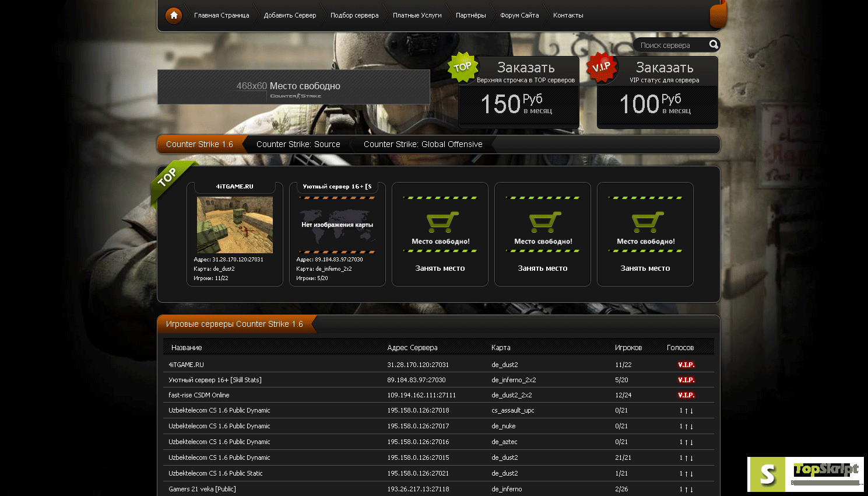Open Платные Услуги menu item
Viewport: 868px width, 496px height.
coord(417,15)
